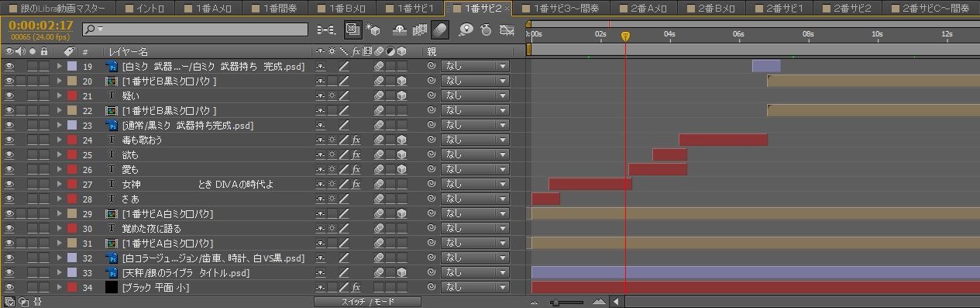The width and height of the screenshot is (980, 308).
Task: Hide layer 19 白ミク 武器持ち with eye icon
Action: [x=10, y=67]
